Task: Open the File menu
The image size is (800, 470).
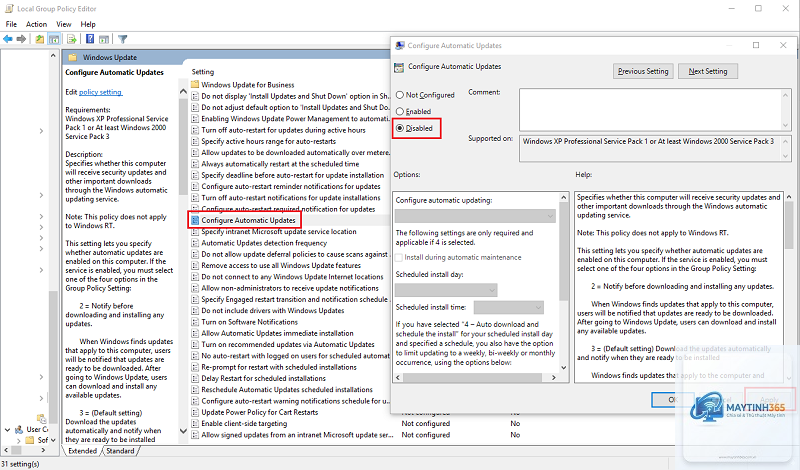Action: pos(11,24)
